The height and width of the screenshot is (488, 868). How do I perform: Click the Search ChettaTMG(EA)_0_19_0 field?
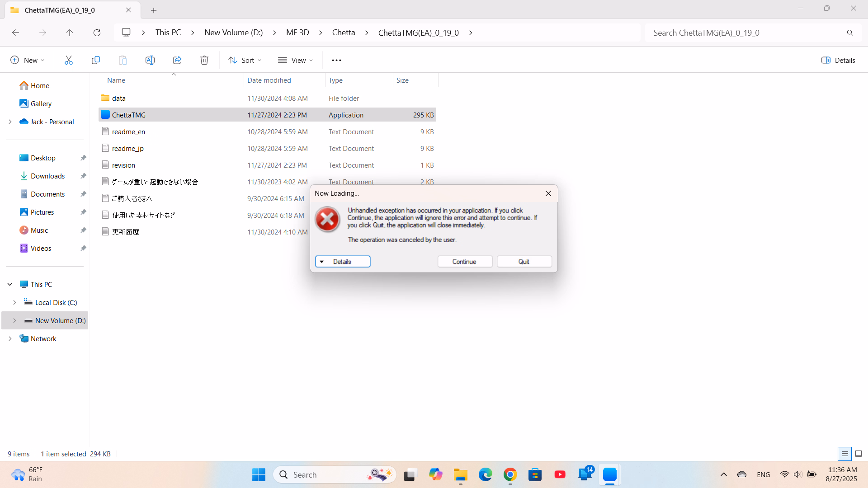click(x=746, y=33)
